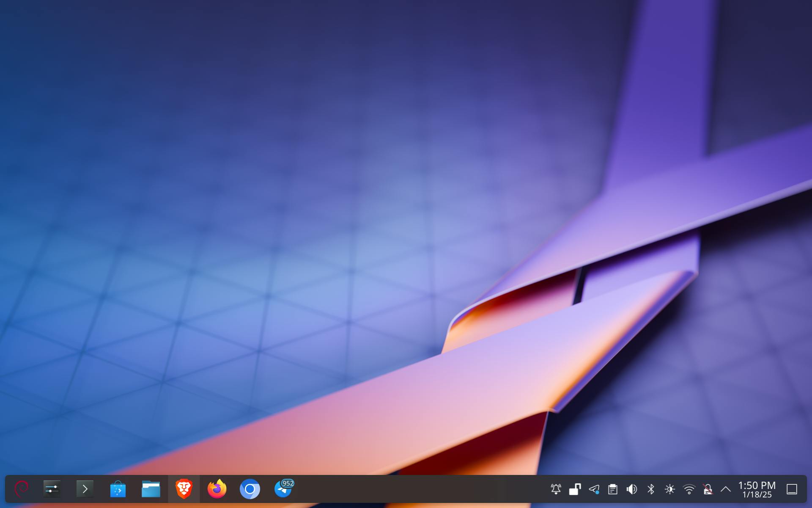Click the unlocked padlock tray icon

click(575, 489)
